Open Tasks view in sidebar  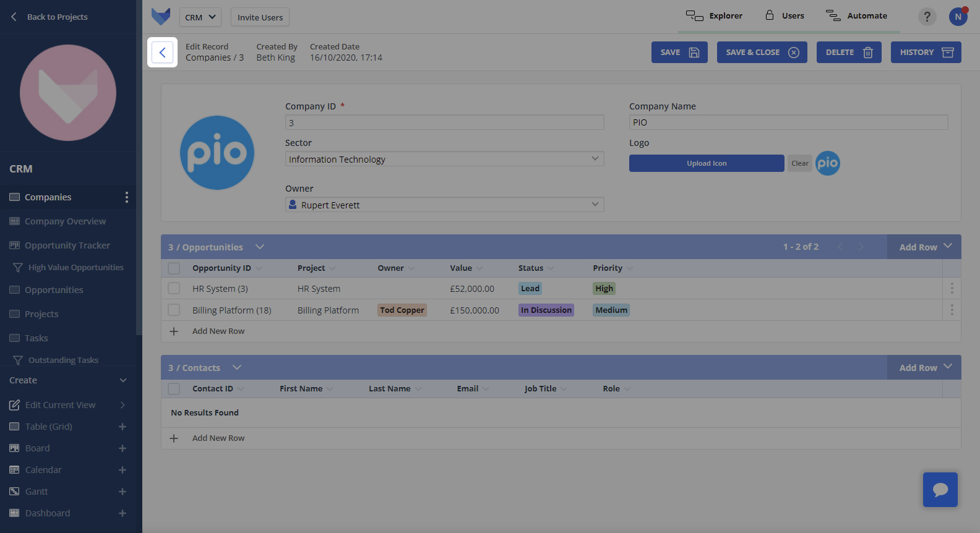[x=36, y=338]
